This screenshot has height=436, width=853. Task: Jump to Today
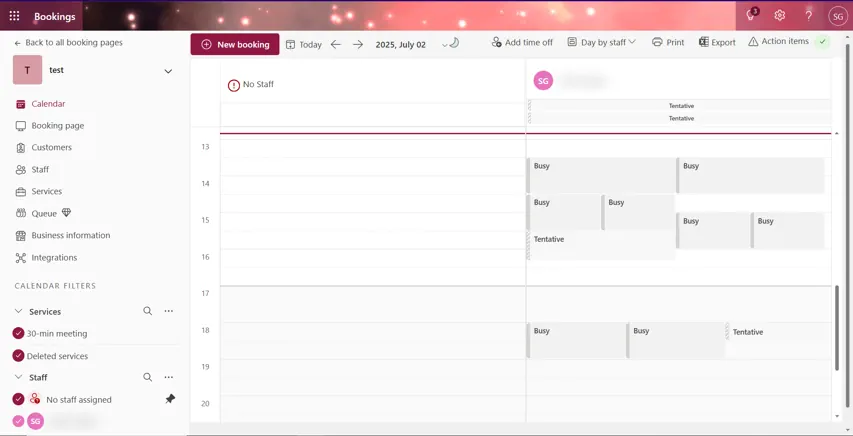(x=304, y=45)
